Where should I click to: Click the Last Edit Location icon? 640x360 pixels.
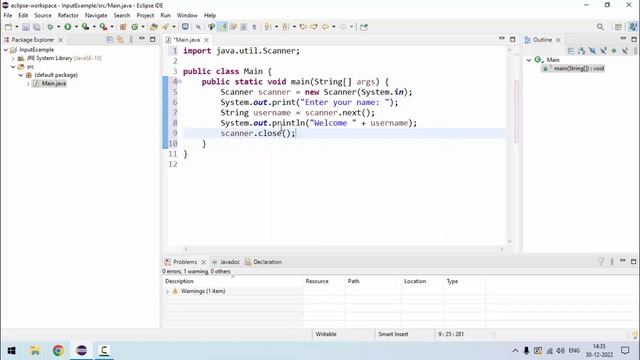point(303,27)
